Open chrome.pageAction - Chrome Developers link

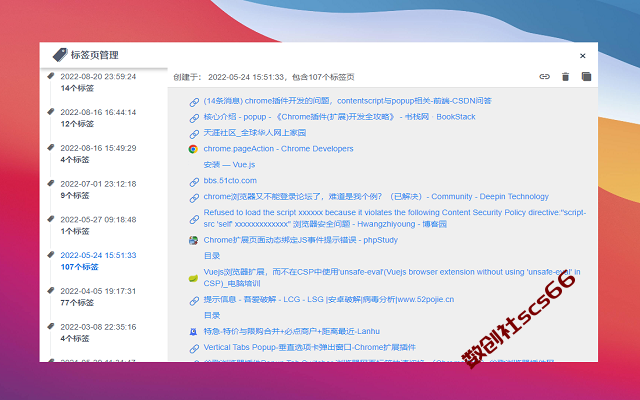(x=278, y=149)
